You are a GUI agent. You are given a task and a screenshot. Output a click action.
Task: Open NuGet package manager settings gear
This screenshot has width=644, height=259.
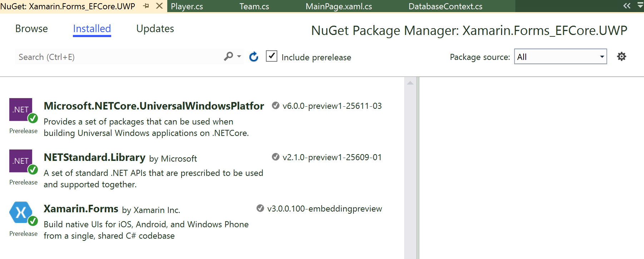point(621,56)
